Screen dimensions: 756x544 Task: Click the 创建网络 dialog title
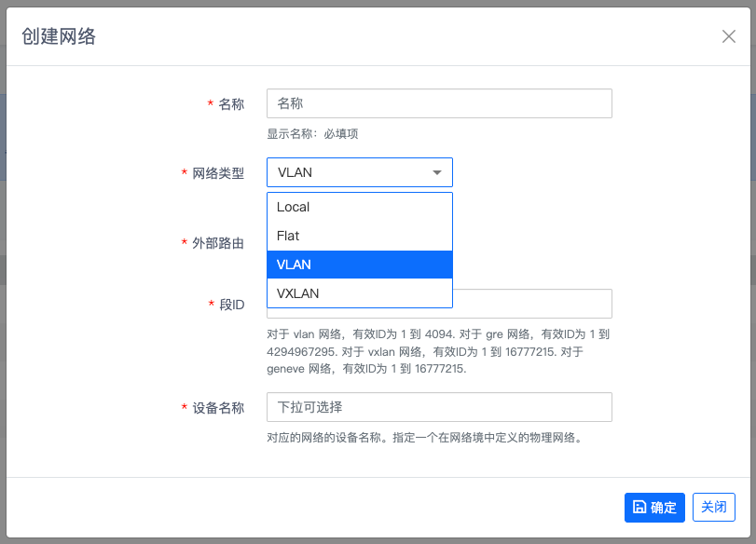click(59, 37)
